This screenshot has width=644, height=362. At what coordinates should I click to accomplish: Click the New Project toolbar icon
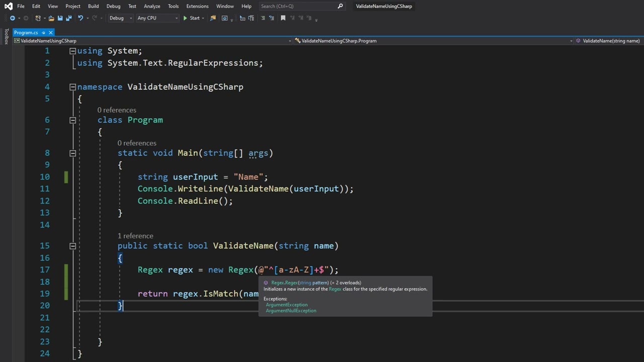point(38,18)
